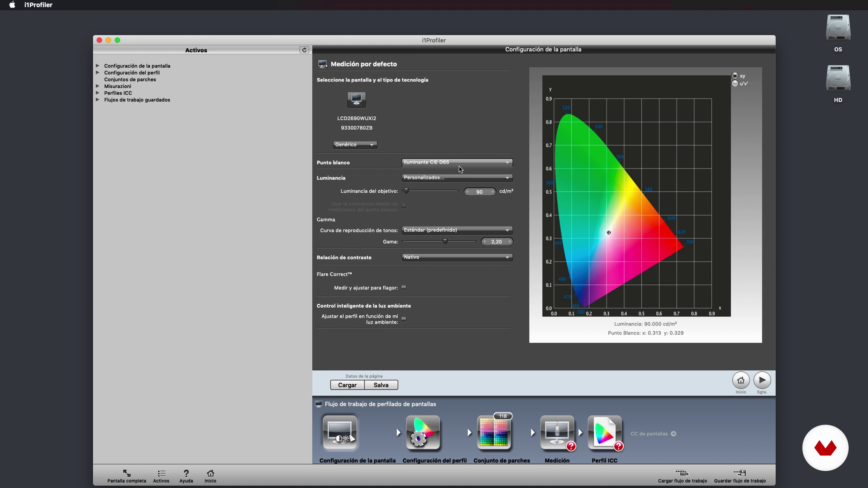
Task: Refresh the Activos panel
Action: click(x=304, y=50)
